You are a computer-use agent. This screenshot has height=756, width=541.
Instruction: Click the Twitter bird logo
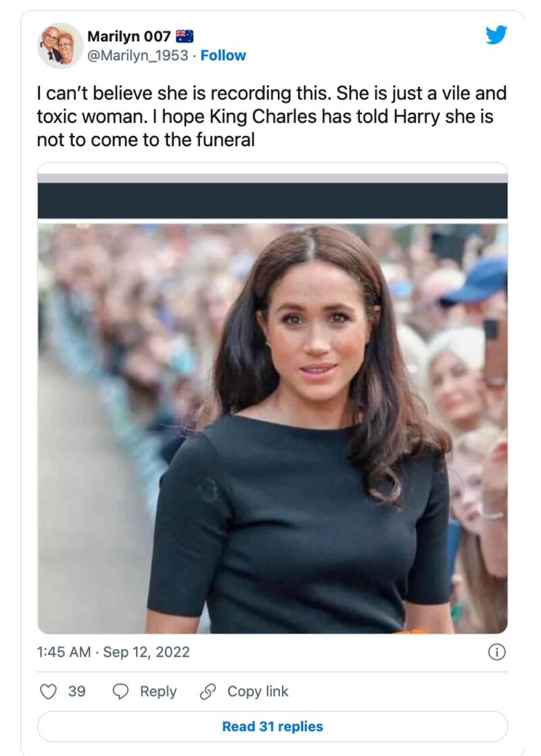(496, 35)
